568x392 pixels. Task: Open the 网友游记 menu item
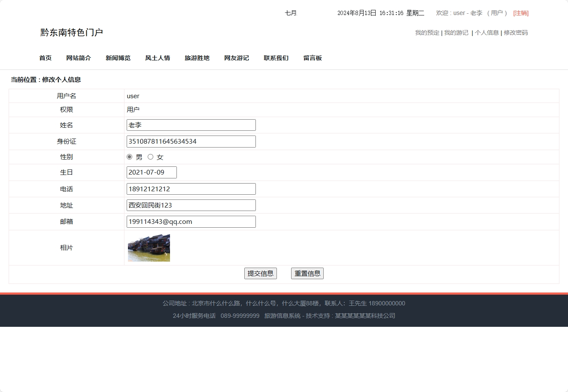[x=237, y=58]
